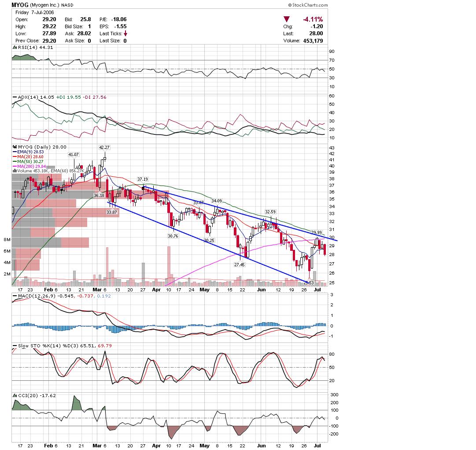Click the date Friday 7-Jul-2006

pyautogui.click(x=35, y=12)
